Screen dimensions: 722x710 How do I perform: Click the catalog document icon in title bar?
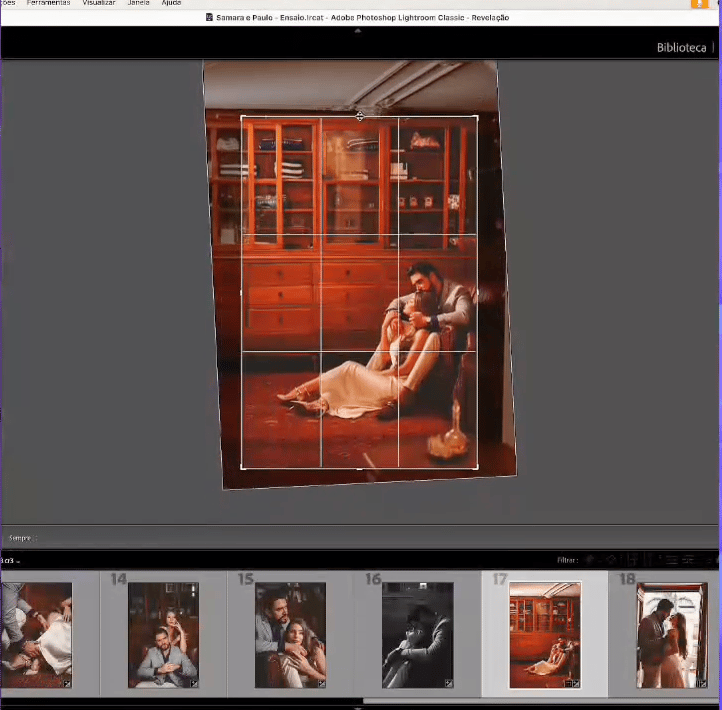coord(209,17)
